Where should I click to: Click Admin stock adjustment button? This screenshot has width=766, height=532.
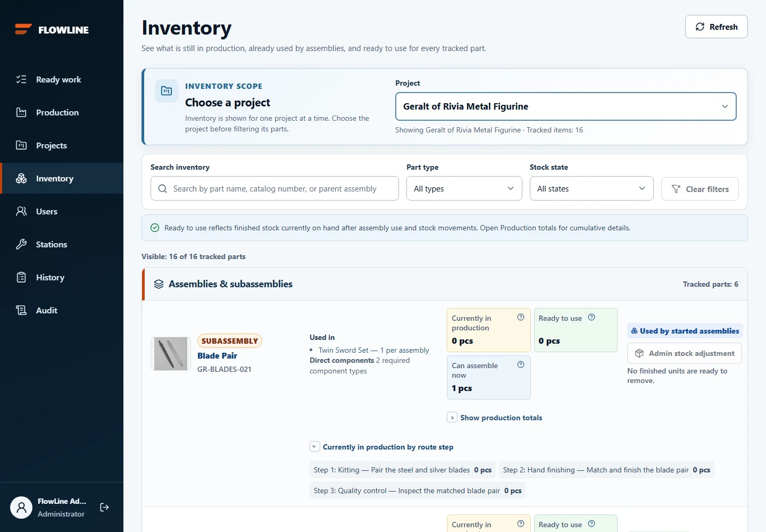pos(685,353)
